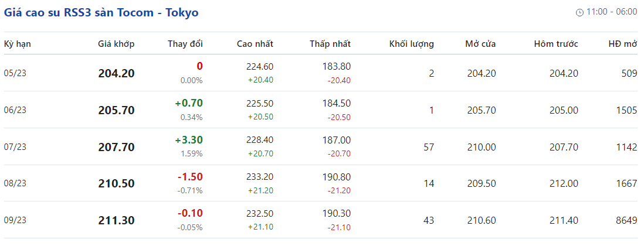Click the 07/23 contract term
The image size is (644, 246).
pos(15,147)
